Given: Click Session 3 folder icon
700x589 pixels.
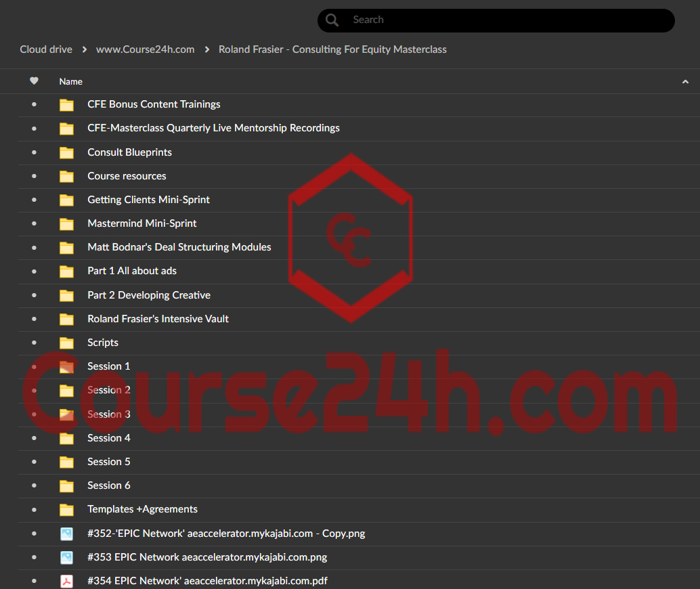Looking at the screenshot, I should [66, 415].
